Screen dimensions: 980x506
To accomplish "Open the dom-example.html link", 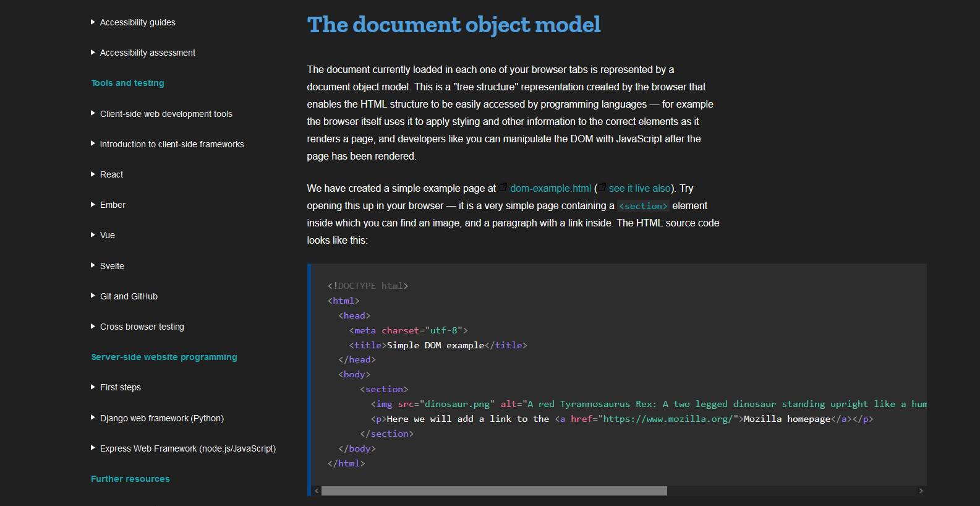I will (550, 188).
